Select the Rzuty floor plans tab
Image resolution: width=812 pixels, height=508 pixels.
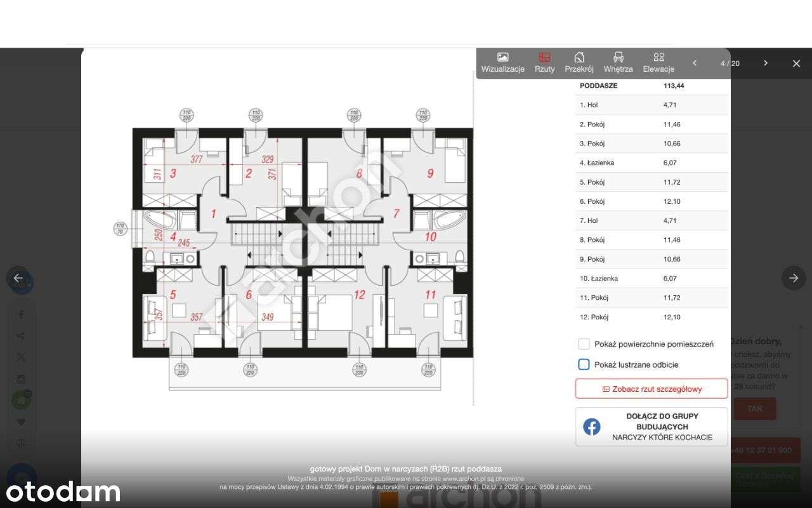544,63
